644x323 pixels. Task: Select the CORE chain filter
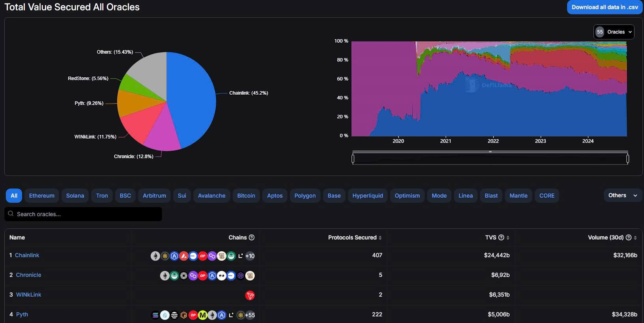pyautogui.click(x=547, y=196)
